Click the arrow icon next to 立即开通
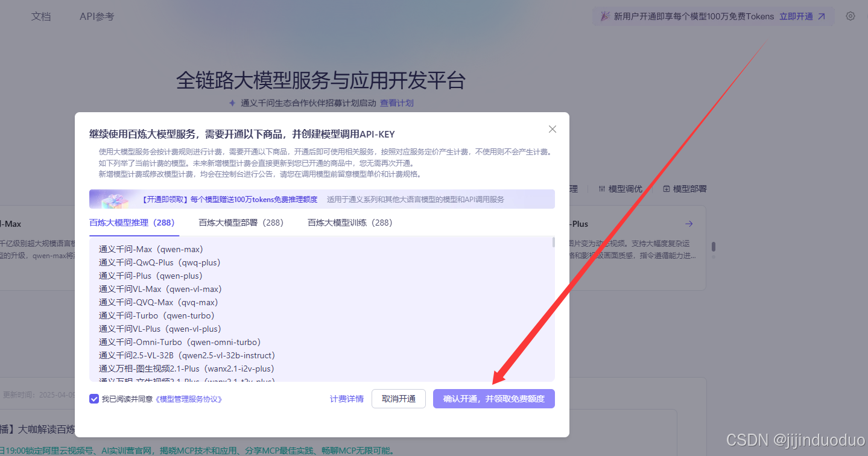This screenshot has width=868, height=456. click(x=821, y=17)
